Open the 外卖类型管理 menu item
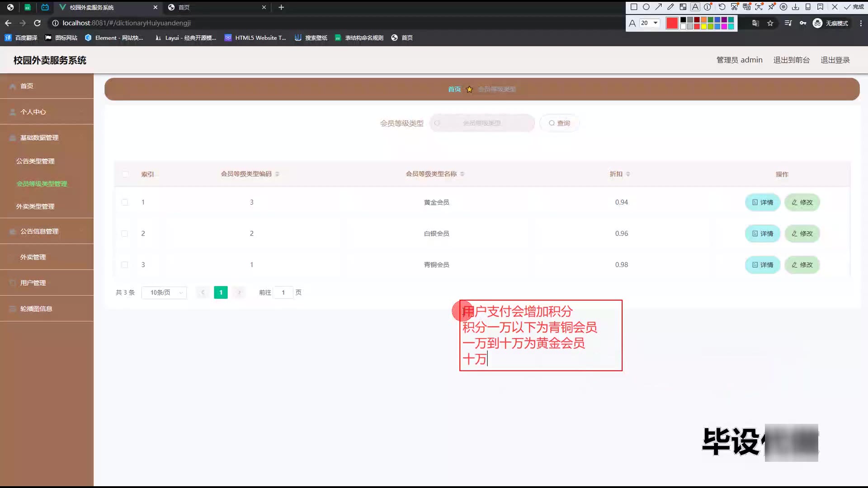The width and height of the screenshot is (868, 488). [35, 206]
